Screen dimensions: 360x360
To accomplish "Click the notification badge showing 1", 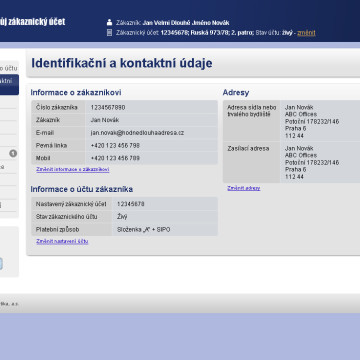I will coord(13,154).
